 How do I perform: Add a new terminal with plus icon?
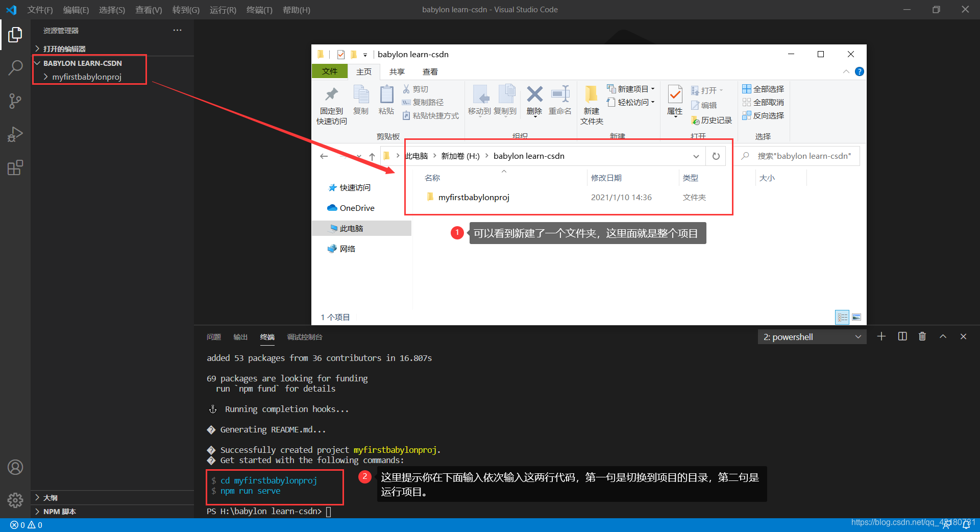(x=881, y=336)
